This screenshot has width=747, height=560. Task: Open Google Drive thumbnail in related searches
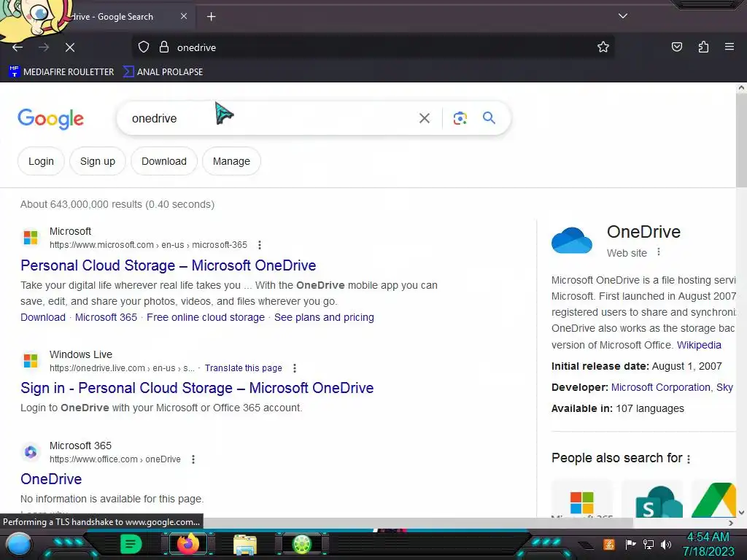tap(713, 499)
